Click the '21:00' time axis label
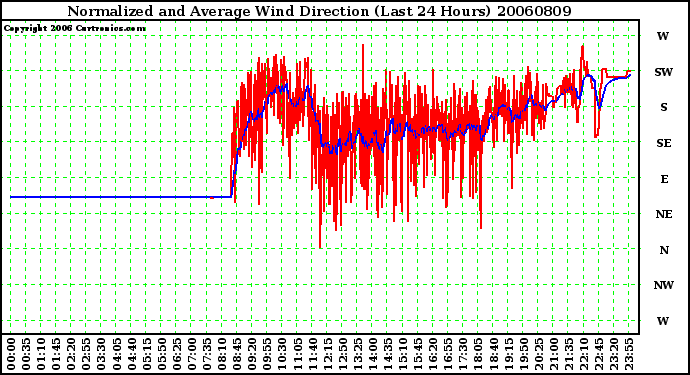This screenshot has height=375, width=690. click(553, 354)
